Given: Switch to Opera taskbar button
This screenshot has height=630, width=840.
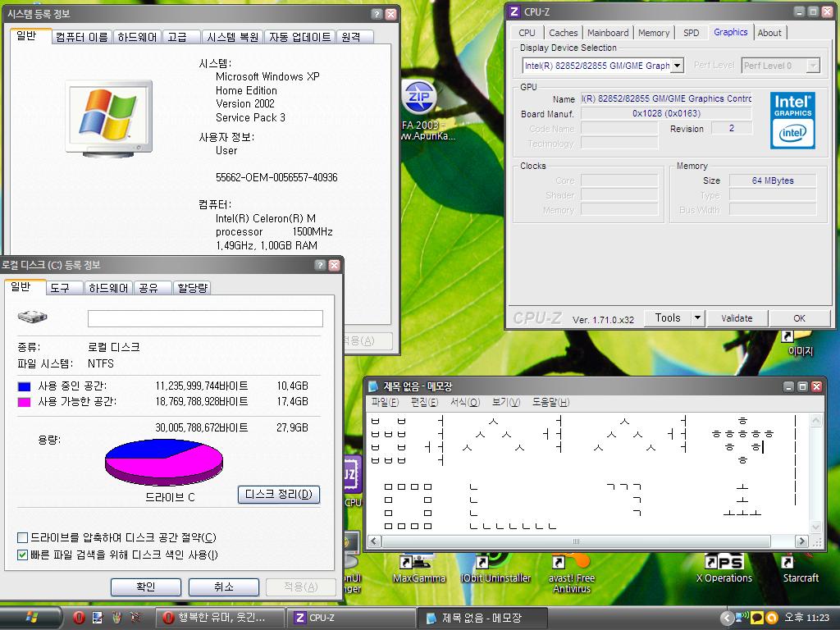Looking at the screenshot, I should tap(220, 618).
